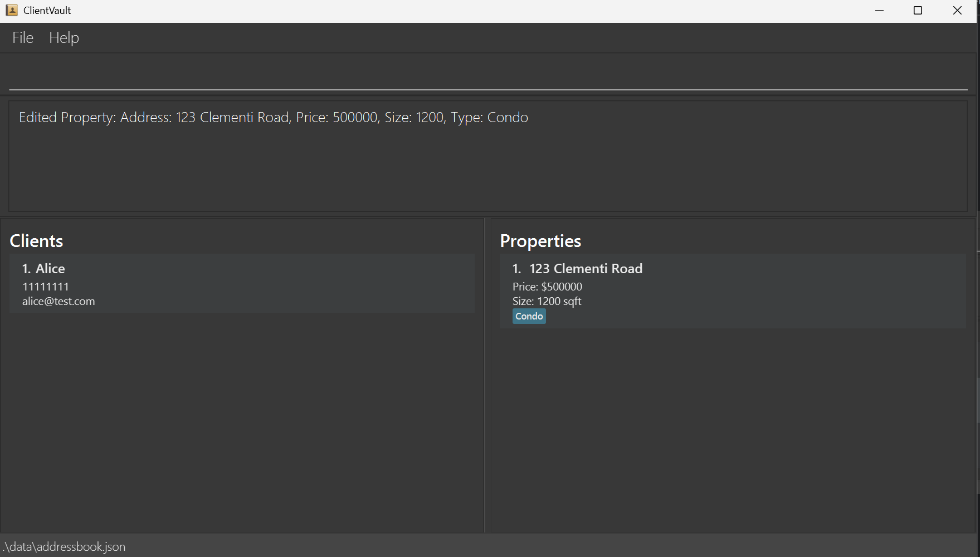Screen dimensions: 980x557
Task: Click the Price: $500000 label
Action: [x=547, y=287]
